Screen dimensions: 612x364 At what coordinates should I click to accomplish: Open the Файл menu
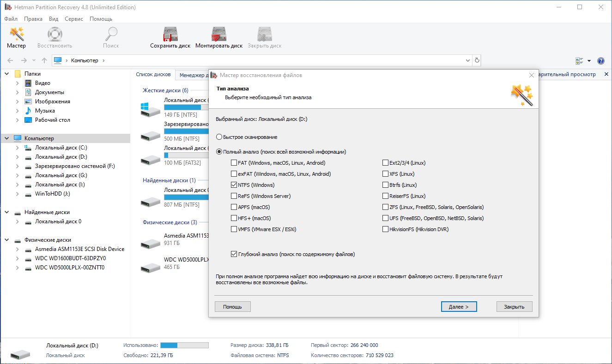click(11, 19)
